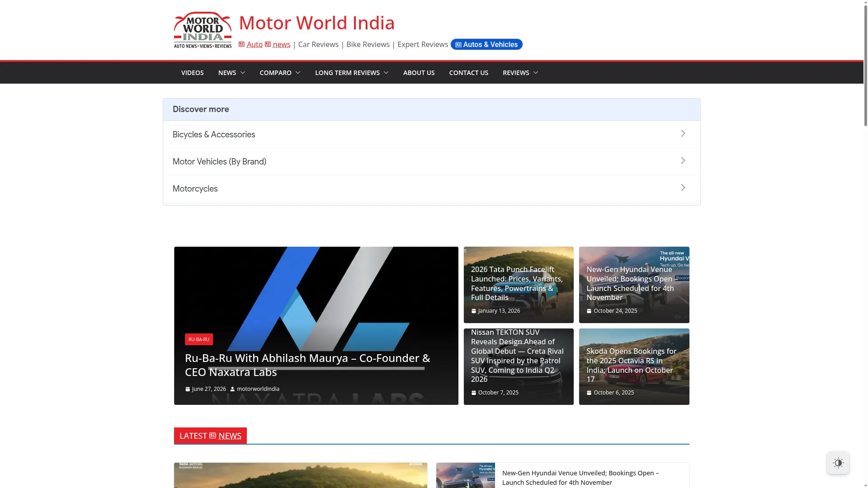Image resolution: width=868 pixels, height=488 pixels.
Task: Expand the LONG TERM REVIEWS chevron
Action: click(386, 73)
